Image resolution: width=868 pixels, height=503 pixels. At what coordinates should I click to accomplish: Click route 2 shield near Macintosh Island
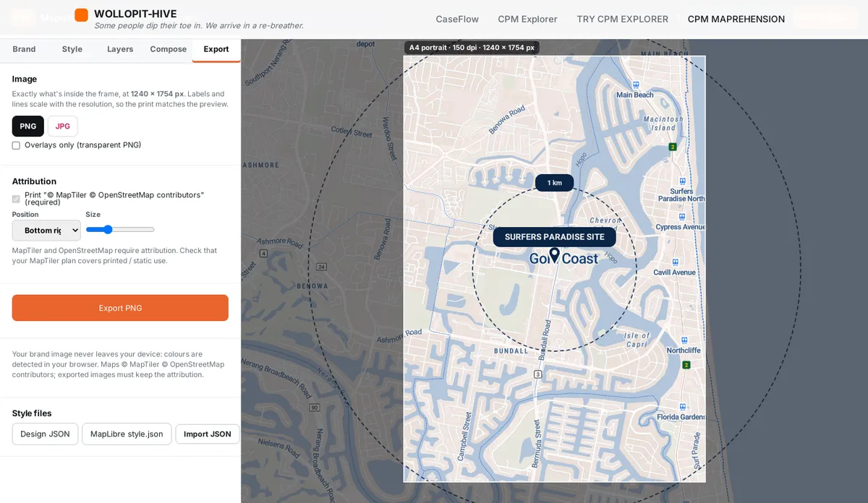click(x=673, y=147)
